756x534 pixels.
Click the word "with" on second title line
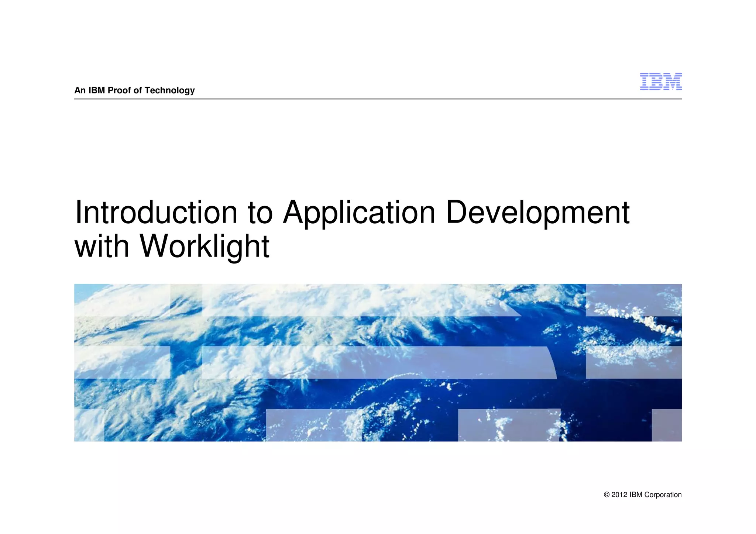click(102, 246)
